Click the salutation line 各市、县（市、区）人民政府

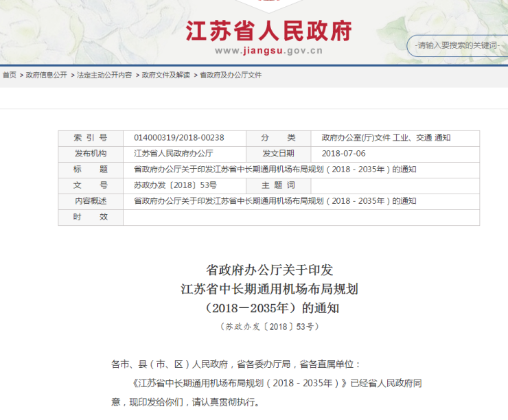pyautogui.click(x=235, y=364)
